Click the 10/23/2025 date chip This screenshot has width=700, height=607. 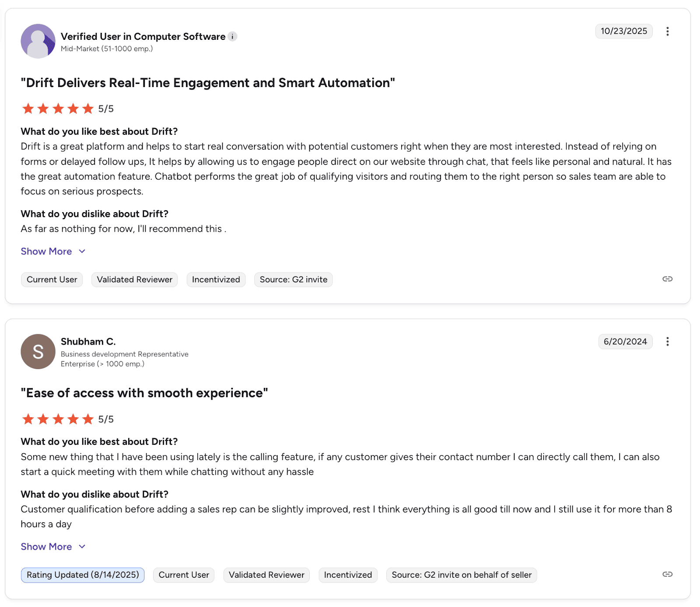pos(624,31)
